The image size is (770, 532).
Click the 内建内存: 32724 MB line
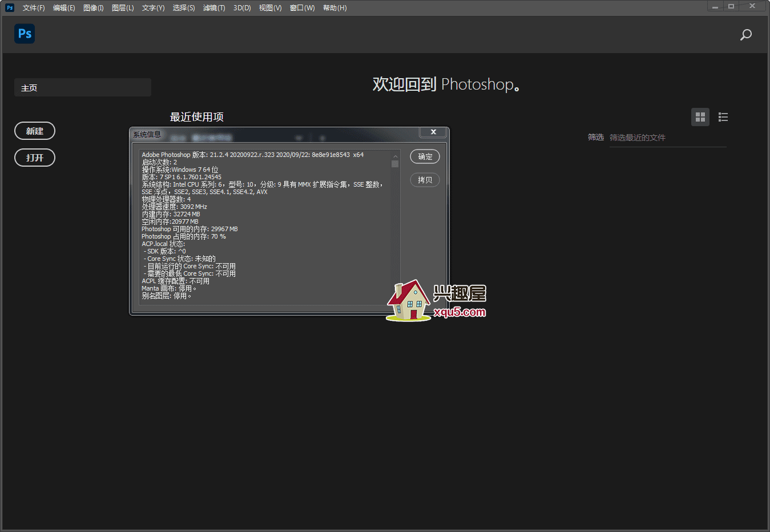point(171,214)
